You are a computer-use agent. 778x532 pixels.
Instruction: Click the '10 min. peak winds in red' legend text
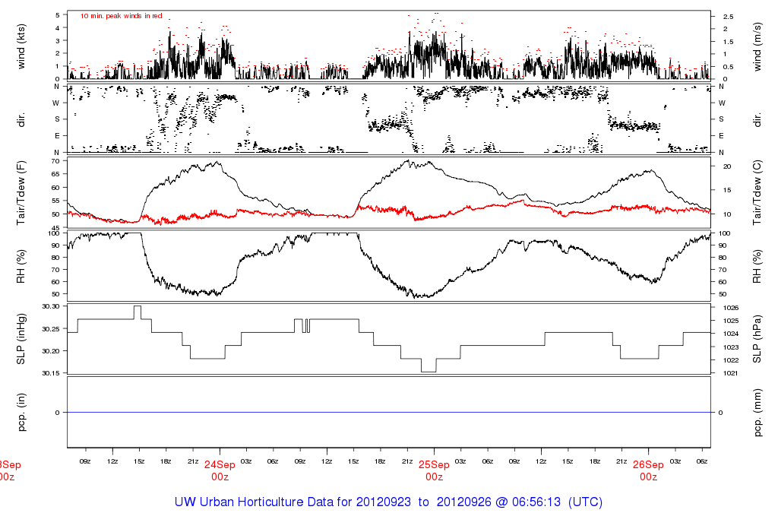coord(121,16)
